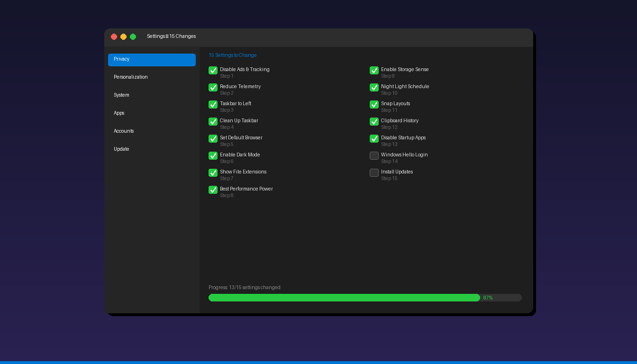Minimize the window with yellow button
The width and height of the screenshot is (637, 364).
coord(123,36)
